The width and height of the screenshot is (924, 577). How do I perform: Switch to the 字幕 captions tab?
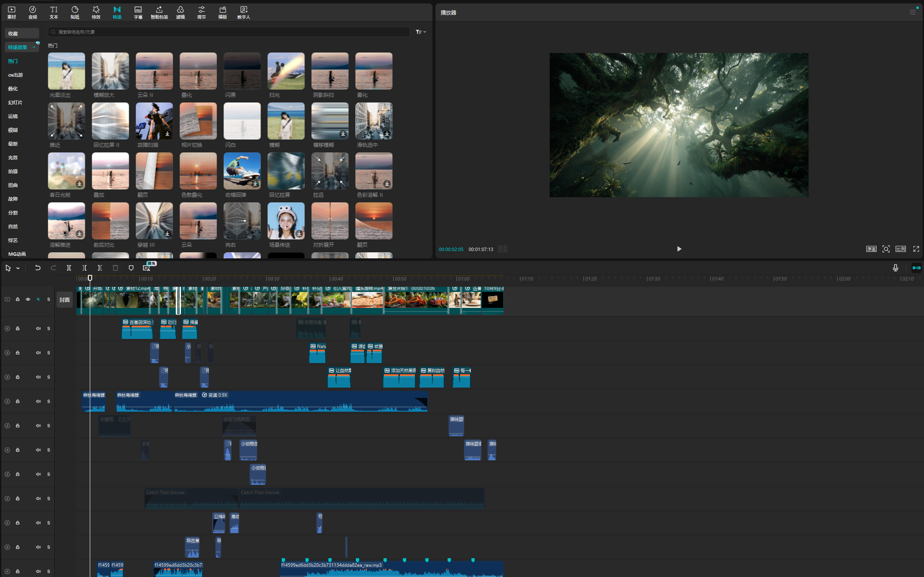tap(138, 12)
